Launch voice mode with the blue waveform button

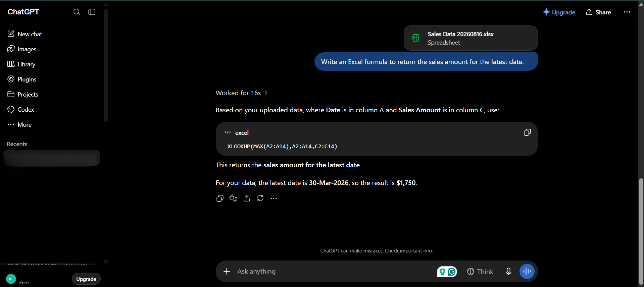coord(527,272)
